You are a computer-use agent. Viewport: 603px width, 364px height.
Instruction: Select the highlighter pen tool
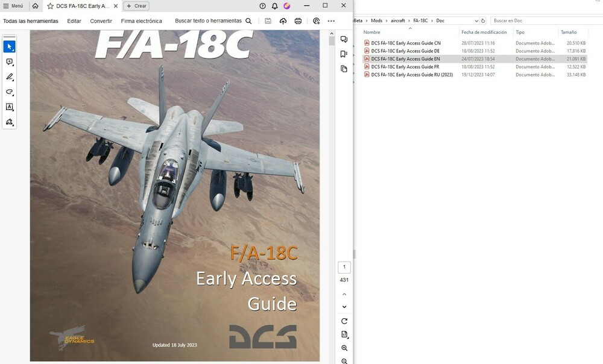(x=9, y=77)
